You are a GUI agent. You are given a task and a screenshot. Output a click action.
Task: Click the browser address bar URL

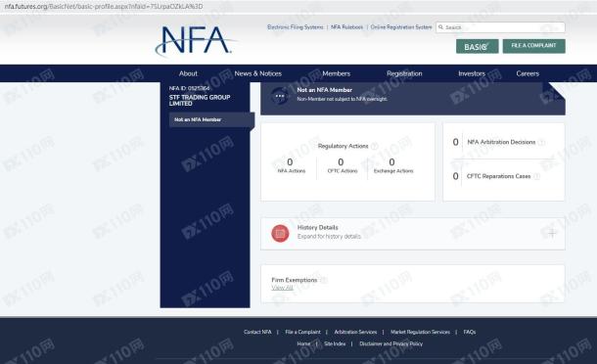point(104,7)
